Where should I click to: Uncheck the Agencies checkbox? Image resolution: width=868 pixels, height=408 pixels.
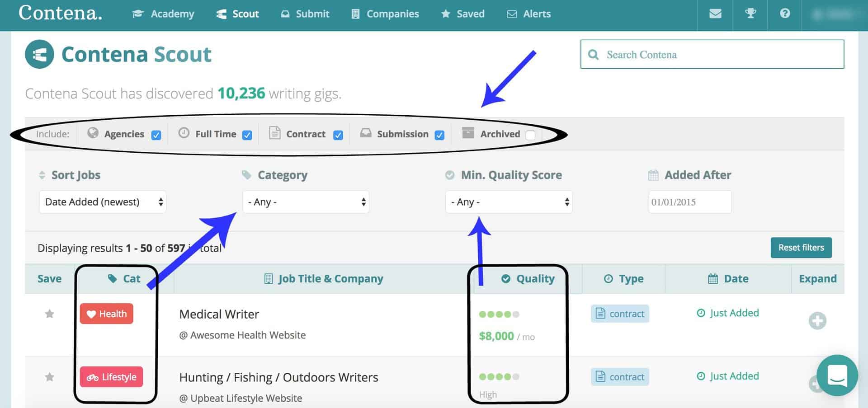pos(156,135)
